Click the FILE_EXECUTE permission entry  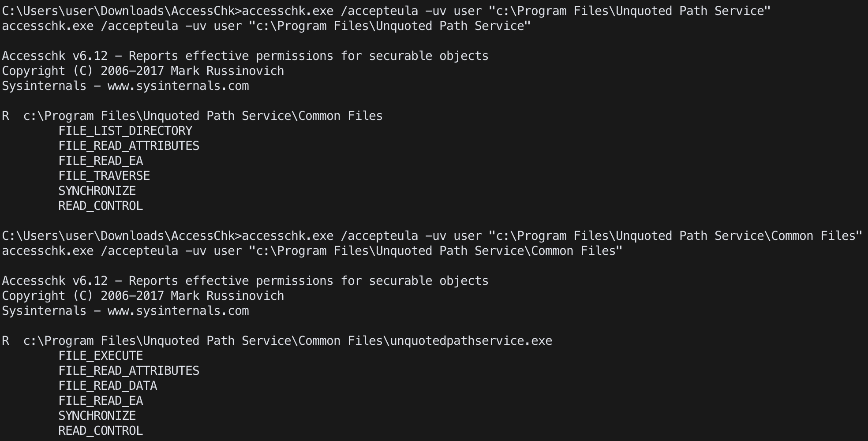tap(101, 356)
